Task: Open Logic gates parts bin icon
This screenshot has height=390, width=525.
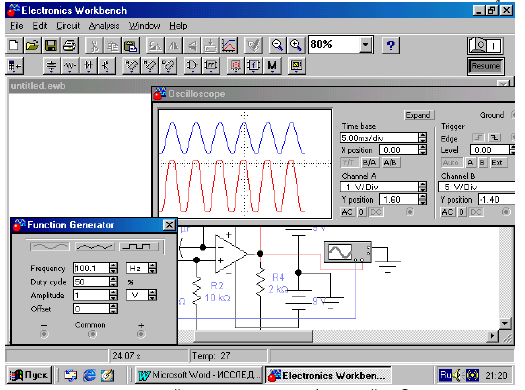Action: click(192, 66)
